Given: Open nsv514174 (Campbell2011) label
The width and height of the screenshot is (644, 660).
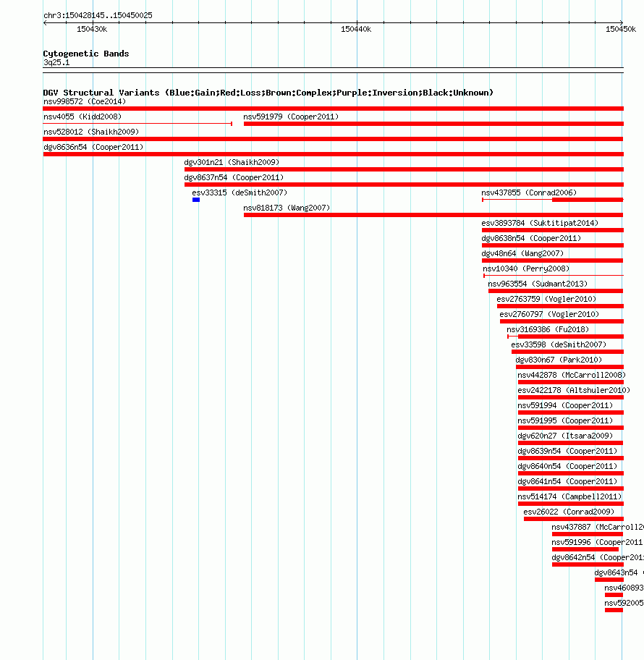Looking at the screenshot, I should 569,496.
